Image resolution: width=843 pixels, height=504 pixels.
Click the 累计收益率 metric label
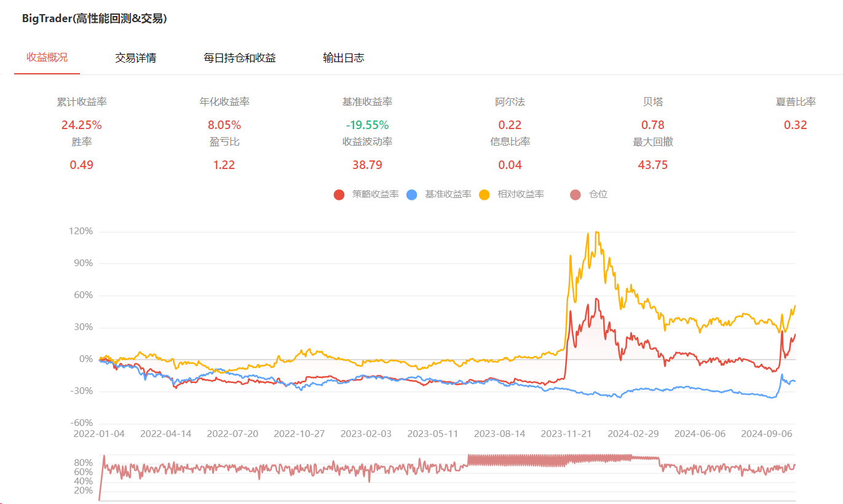coord(82,102)
